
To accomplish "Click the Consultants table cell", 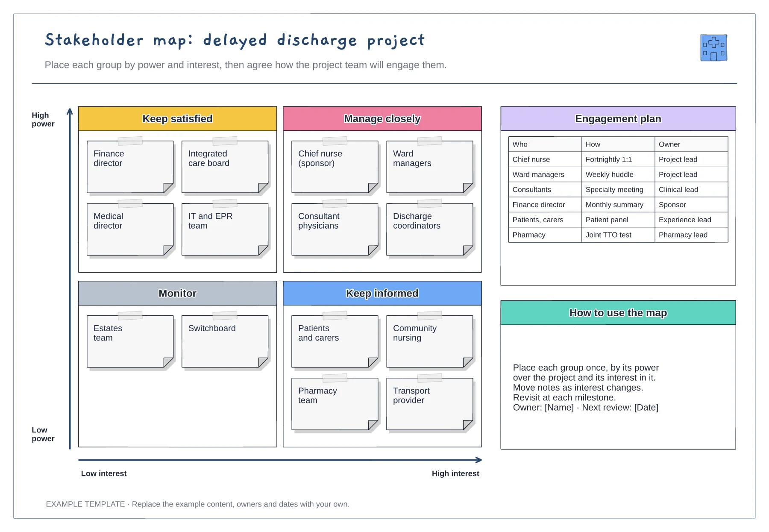I will [545, 190].
